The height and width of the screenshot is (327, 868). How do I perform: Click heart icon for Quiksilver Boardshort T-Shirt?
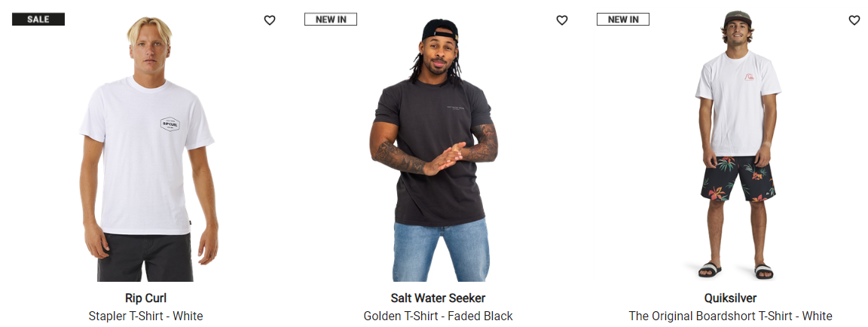(x=854, y=20)
